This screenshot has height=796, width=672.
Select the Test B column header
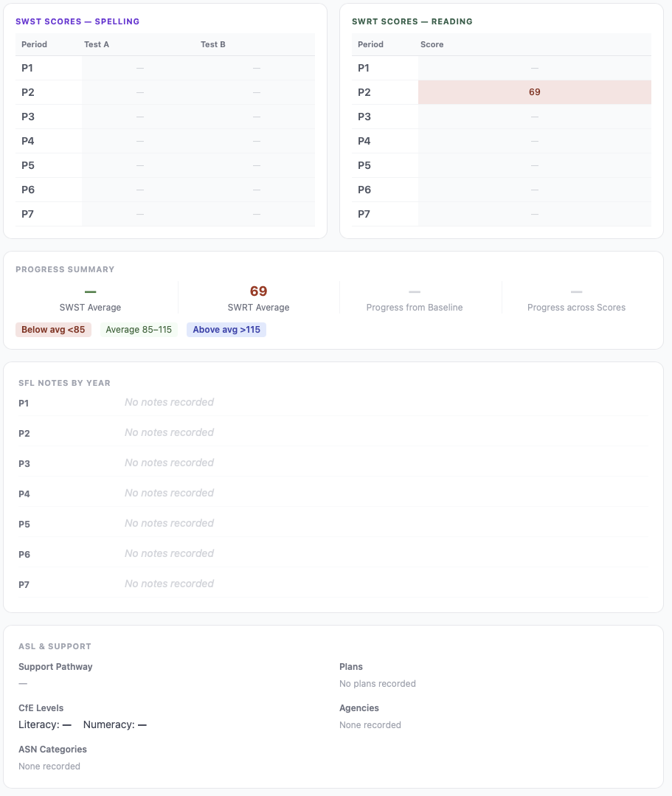212,45
